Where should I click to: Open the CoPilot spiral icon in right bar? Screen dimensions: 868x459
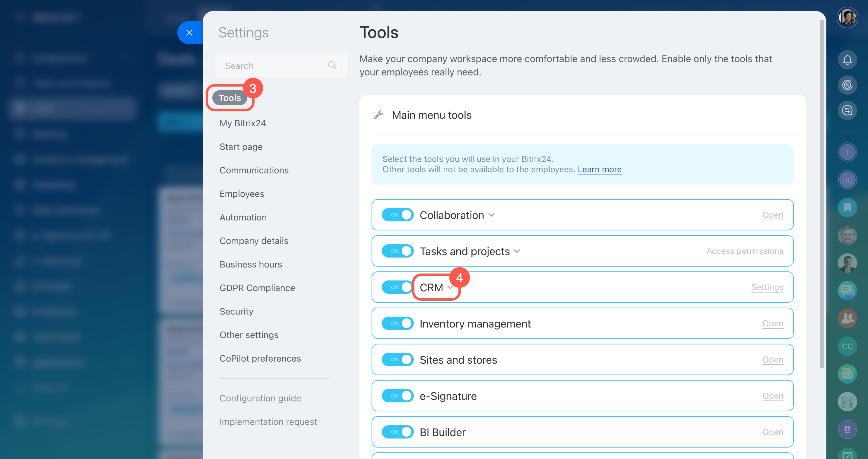point(847,85)
